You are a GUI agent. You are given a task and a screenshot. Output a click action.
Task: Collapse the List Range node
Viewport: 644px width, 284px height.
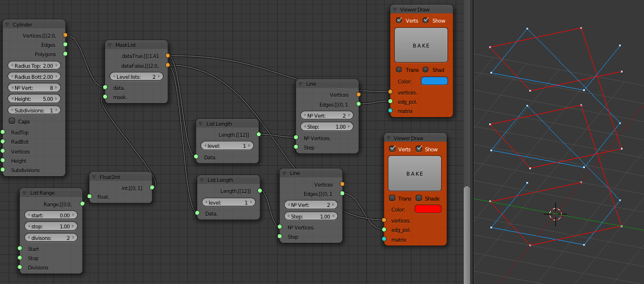[x=24, y=193]
